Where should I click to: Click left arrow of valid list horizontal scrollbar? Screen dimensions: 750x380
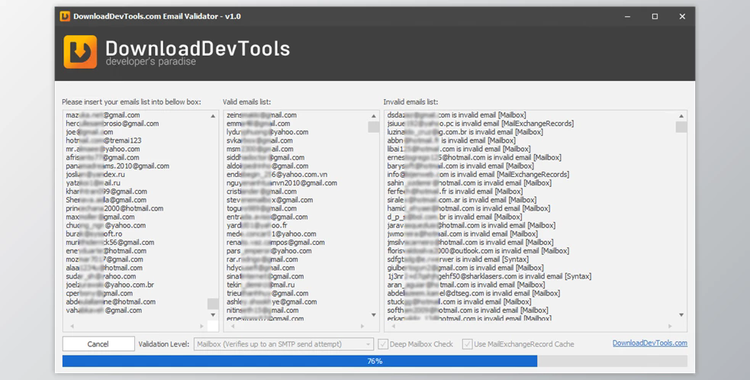(233, 326)
